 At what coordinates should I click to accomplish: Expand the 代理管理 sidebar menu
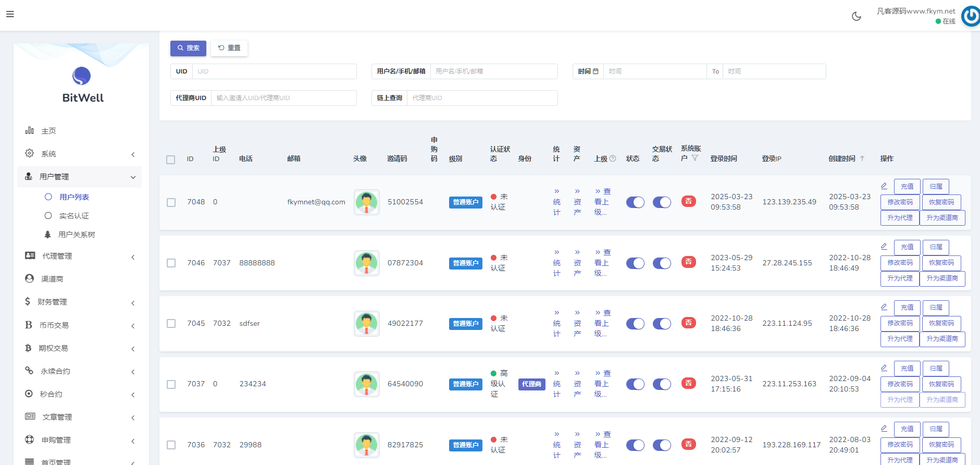pos(79,256)
